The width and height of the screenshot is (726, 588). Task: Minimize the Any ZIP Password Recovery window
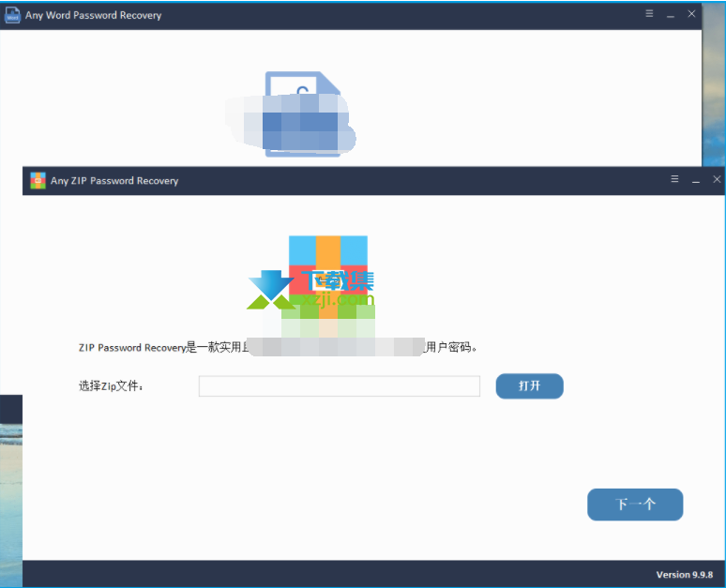[695, 180]
